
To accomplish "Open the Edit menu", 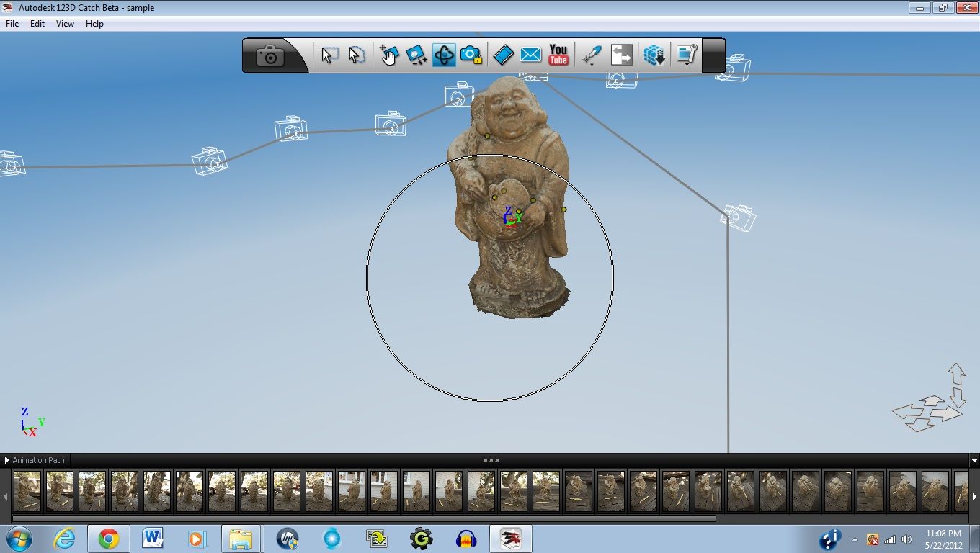I will [x=37, y=23].
